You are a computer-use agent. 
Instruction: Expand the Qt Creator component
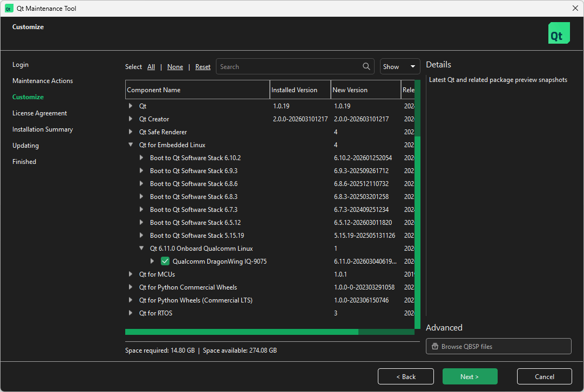coord(130,119)
